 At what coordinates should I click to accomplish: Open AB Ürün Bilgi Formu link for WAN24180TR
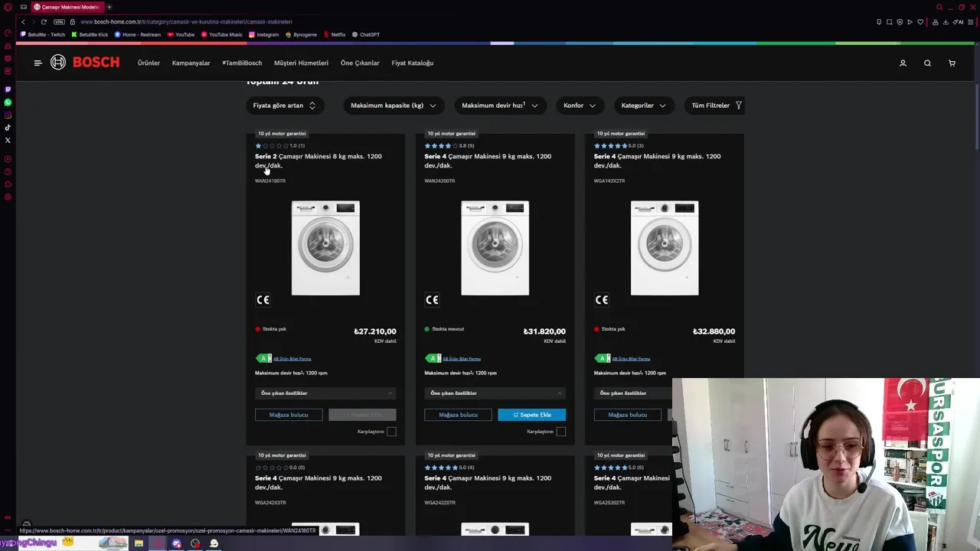[292, 359]
